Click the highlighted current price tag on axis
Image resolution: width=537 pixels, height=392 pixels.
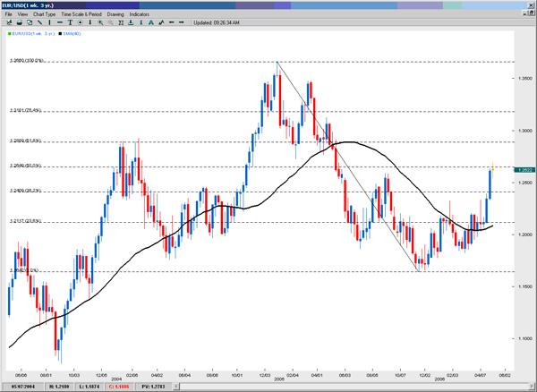(x=524, y=170)
